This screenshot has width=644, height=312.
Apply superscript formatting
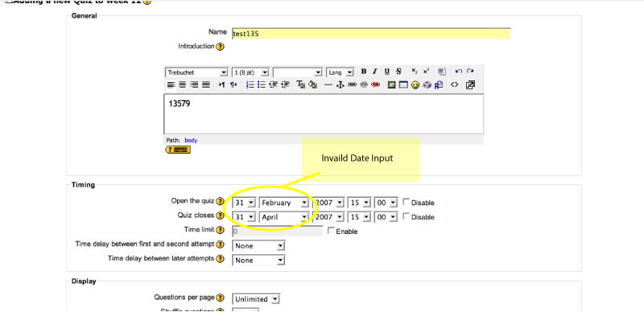(426, 72)
